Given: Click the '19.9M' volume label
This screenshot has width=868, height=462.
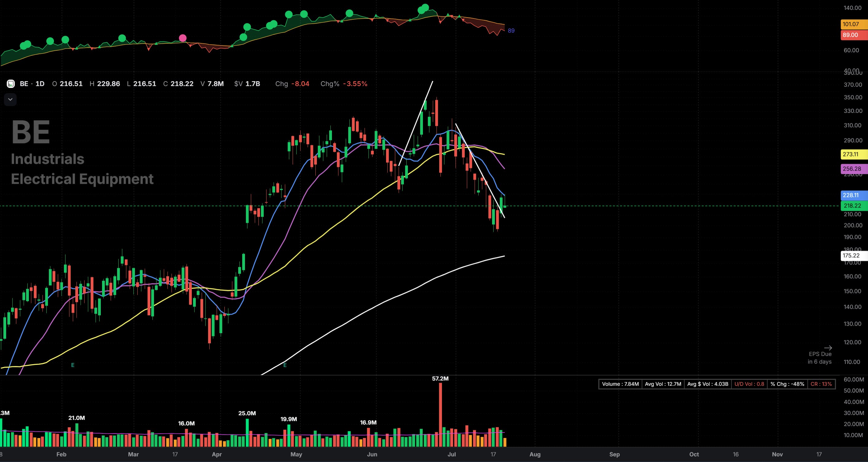Looking at the screenshot, I should (x=289, y=419).
